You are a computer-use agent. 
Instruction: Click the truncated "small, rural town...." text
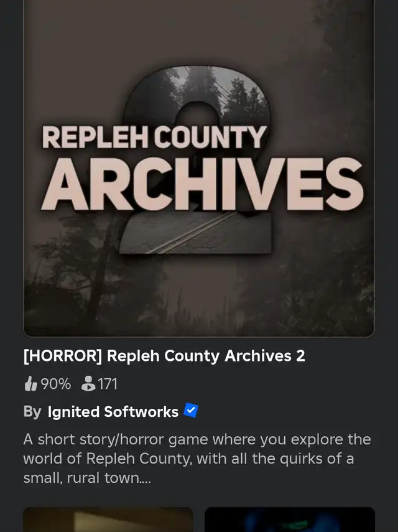pos(87,478)
